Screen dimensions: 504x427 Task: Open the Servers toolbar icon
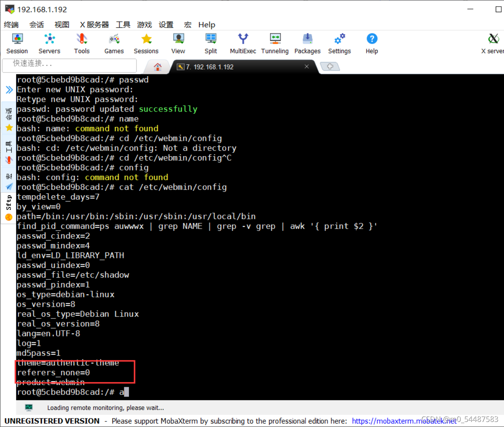(x=49, y=43)
